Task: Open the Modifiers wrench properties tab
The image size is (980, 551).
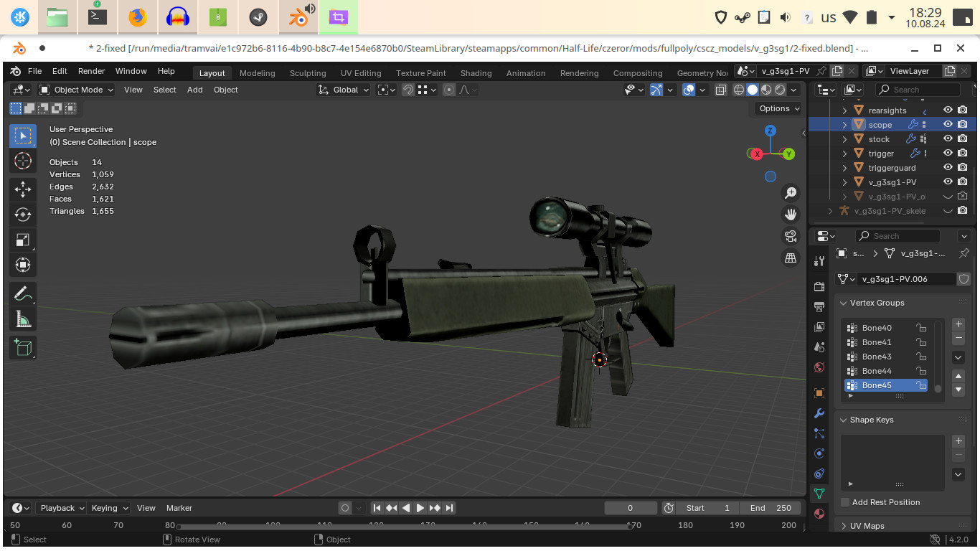Action: 819,413
